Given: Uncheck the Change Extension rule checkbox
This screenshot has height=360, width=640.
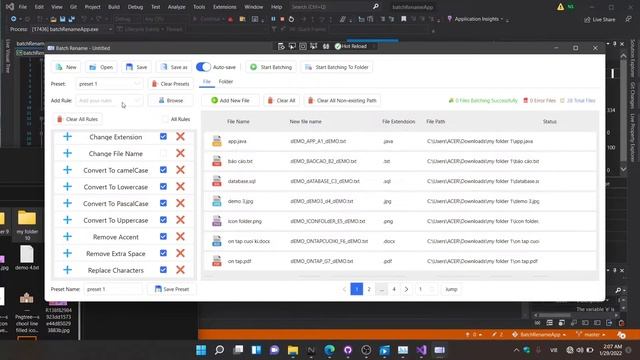Looking at the screenshot, I should point(163,137).
